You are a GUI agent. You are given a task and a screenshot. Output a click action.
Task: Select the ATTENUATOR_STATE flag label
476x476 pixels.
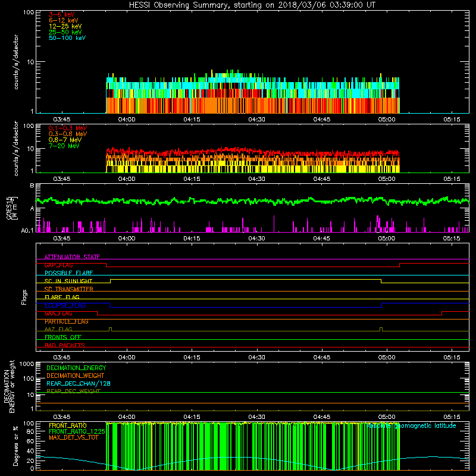[72, 257]
